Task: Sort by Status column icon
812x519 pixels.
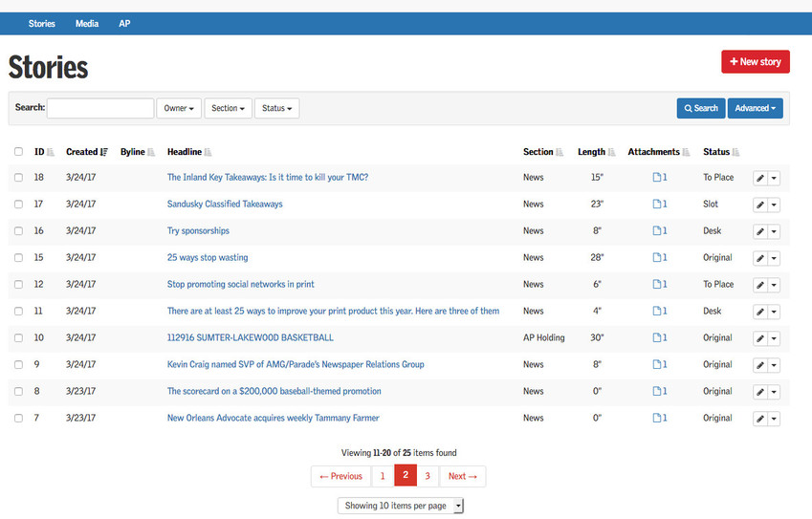Action: [735, 152]
